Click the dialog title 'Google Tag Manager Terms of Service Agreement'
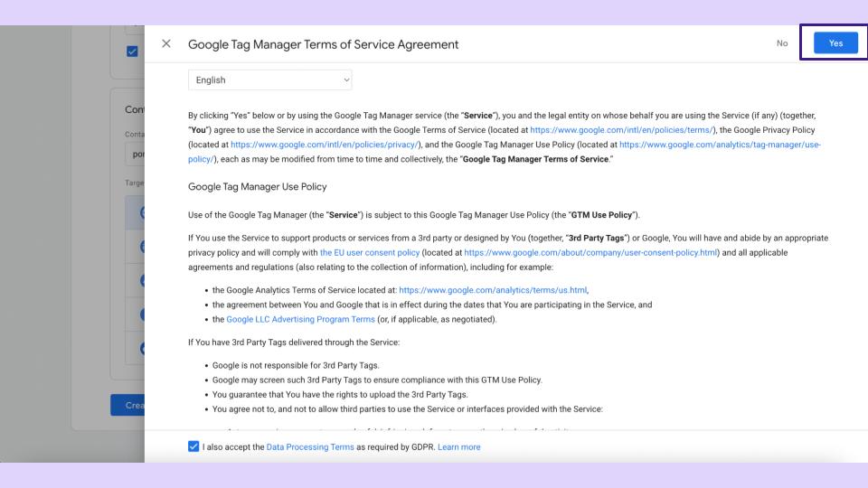The height and width of the screenshot is (488, 868). pyautogui.click(x=324, y=44)
